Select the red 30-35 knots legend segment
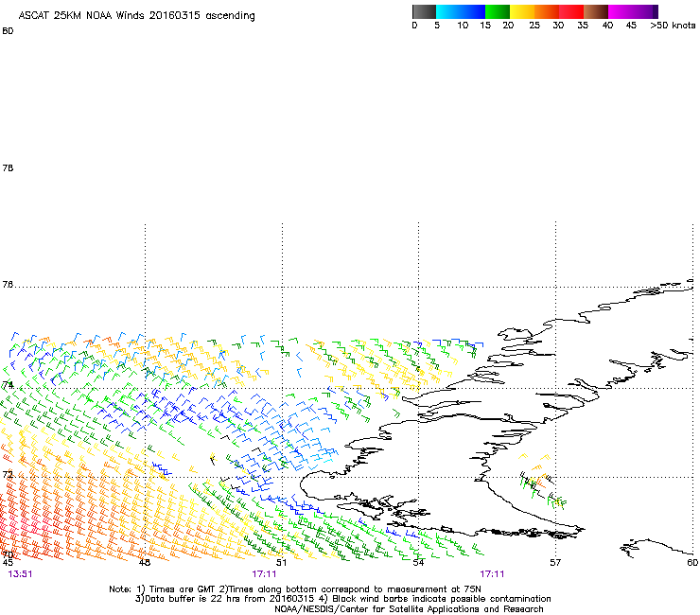This screenshot has height=615, width=700. [x=571, y=11]
